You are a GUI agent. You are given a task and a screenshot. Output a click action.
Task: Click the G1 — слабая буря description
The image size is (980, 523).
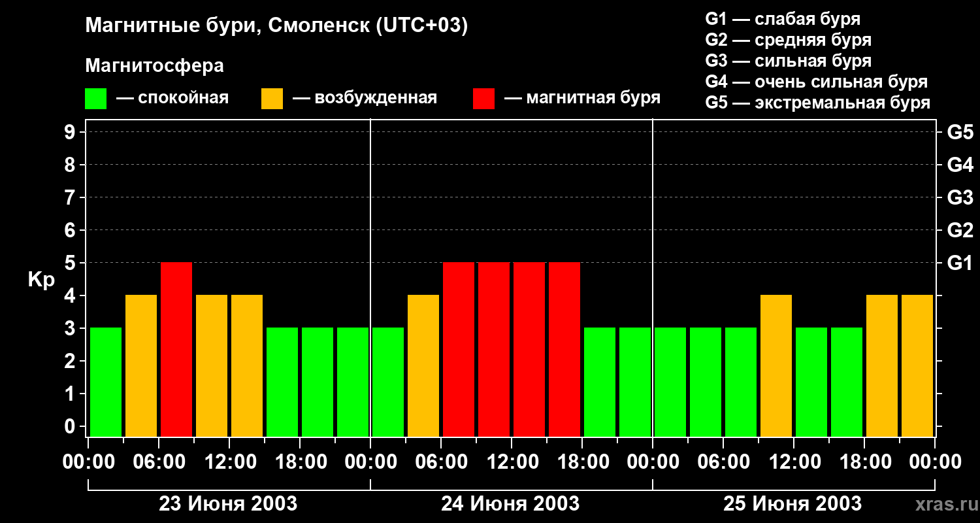click(x=783, y=19)
